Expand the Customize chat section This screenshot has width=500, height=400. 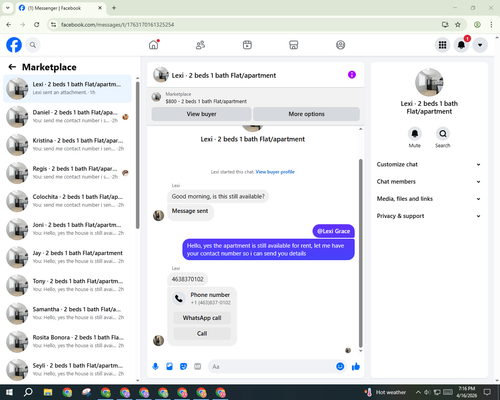pos(429,164)
